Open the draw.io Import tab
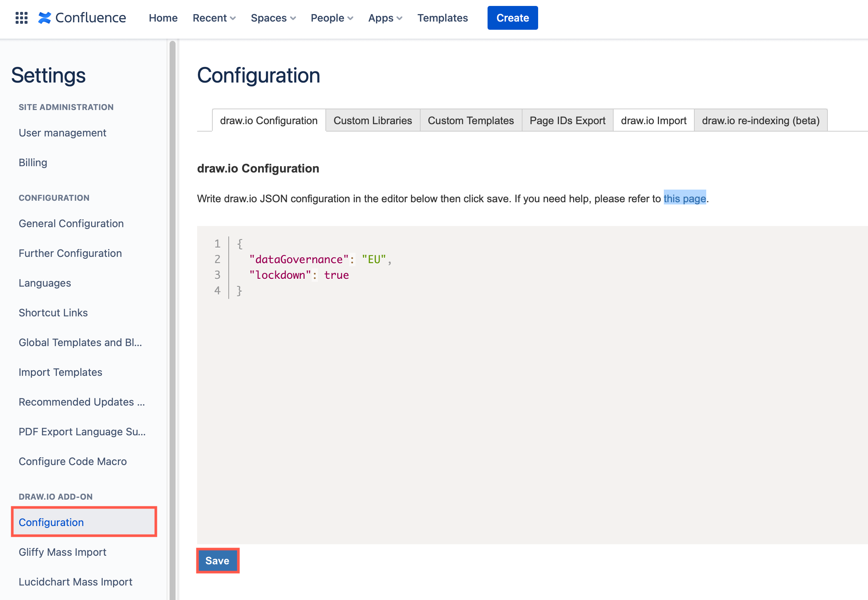868x600 pixels. (653, 120)
